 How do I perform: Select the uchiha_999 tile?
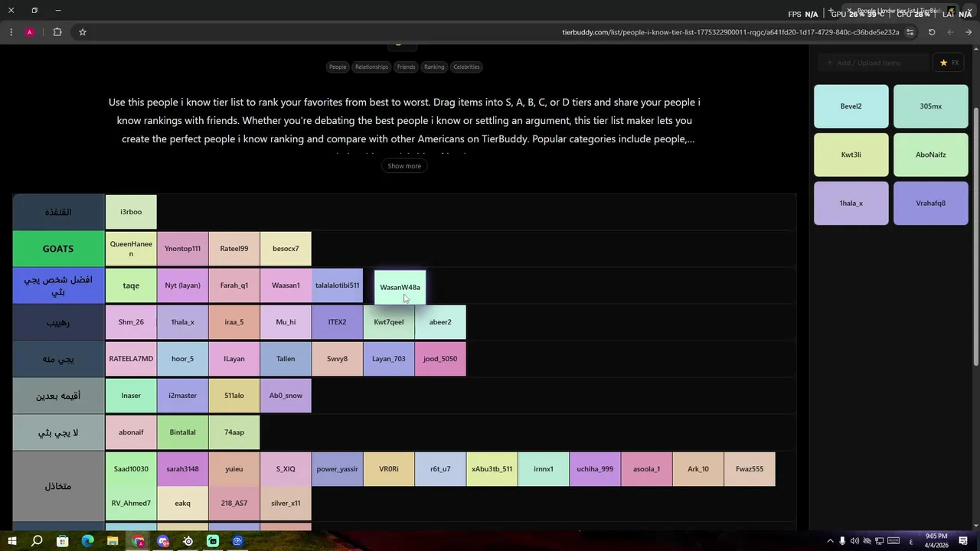pyautogui.click(x=595, y=469)
